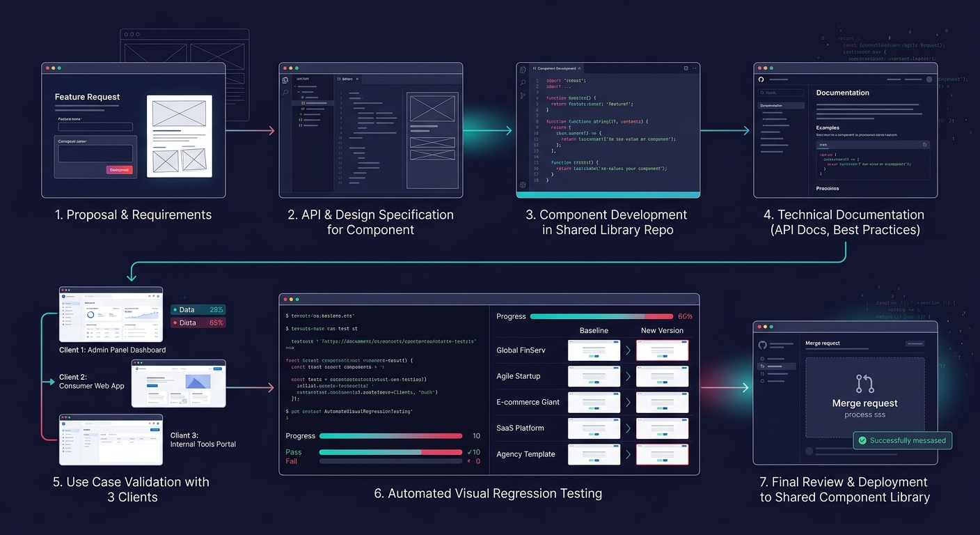980x535 pixels.
Task: Open source control icon in Component Development editor
Action: click(x=523, y=95)
